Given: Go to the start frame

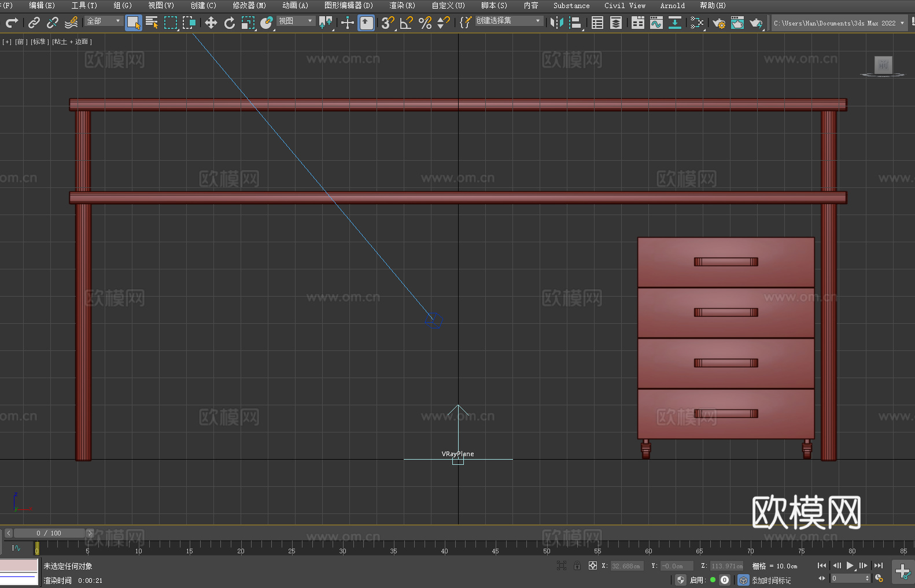Looking at the screenshot, I should coord(822,565).
